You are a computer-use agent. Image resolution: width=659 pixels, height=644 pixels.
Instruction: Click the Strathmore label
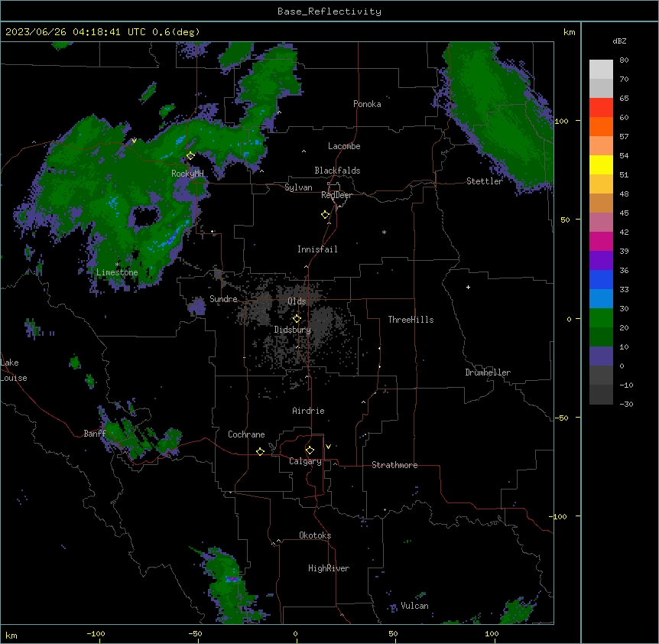(x=394, y=465)
